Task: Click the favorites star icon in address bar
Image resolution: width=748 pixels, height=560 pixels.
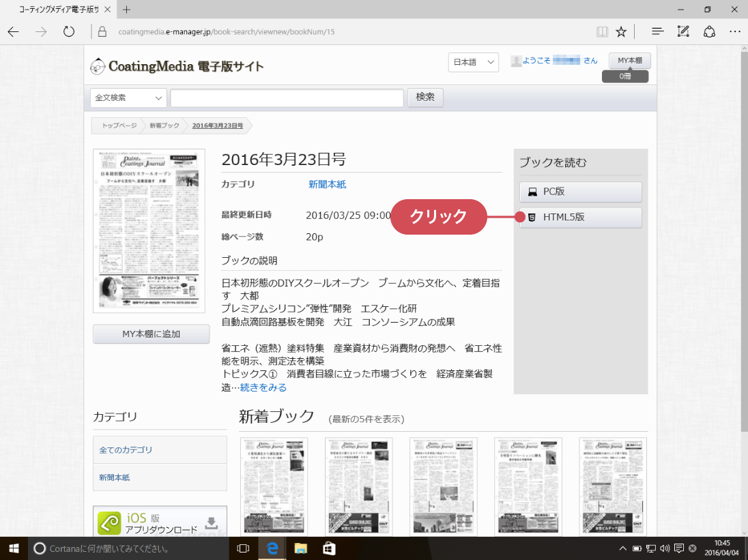Action: [x=621, y=31]
